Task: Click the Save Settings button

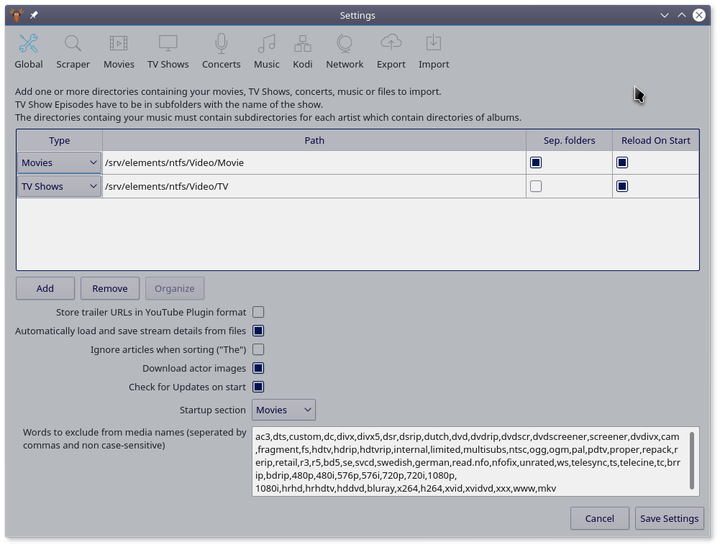Action: (x=669, y=518)
